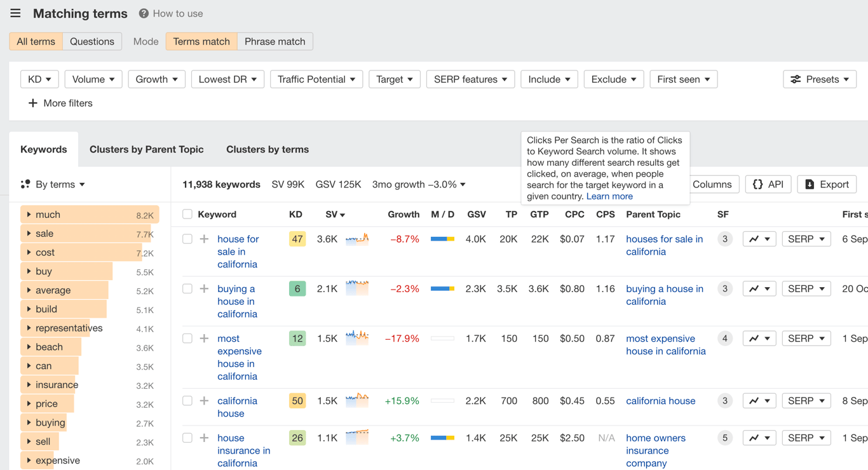
Task: Select the checkbox for buying a house in california
Action: [x=187, y=288]
